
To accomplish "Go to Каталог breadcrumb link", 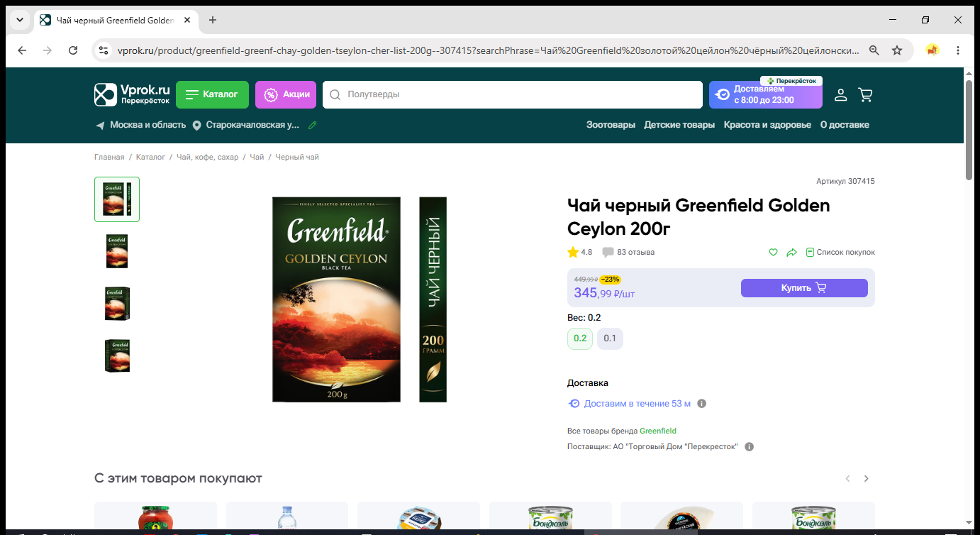I will click(x=150, y=157).
